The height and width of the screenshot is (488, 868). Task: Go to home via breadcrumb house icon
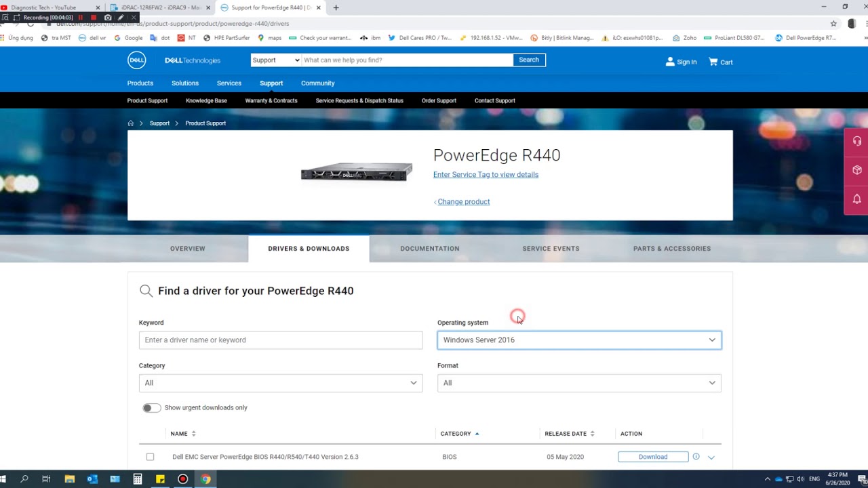[131, 123]
